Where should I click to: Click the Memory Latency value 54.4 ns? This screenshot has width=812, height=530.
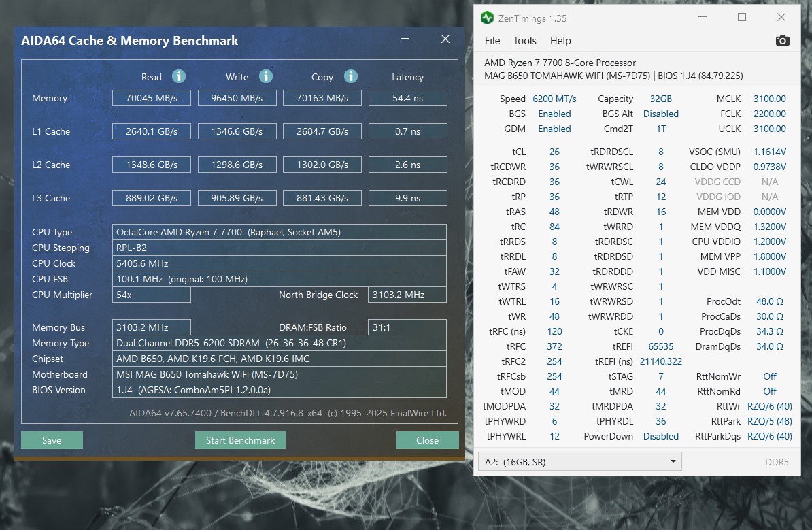[407, 98]
